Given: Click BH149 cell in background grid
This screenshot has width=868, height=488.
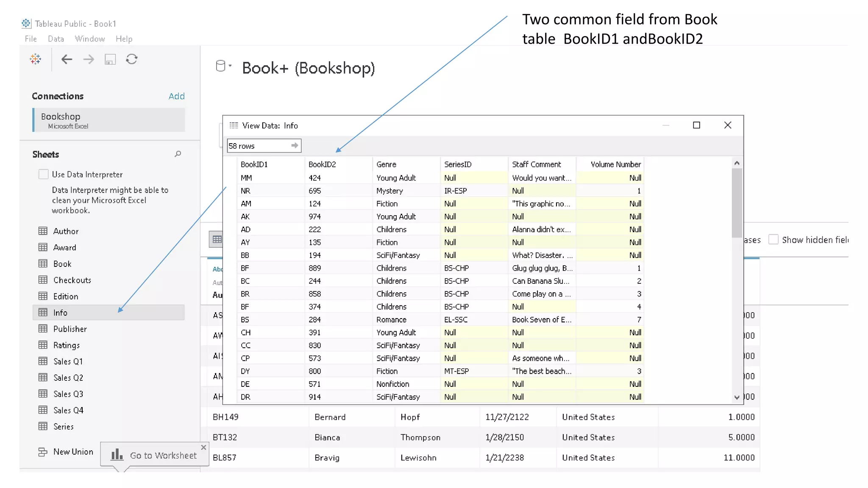Looking at the screenshot, I should click(x=258, y=417).
